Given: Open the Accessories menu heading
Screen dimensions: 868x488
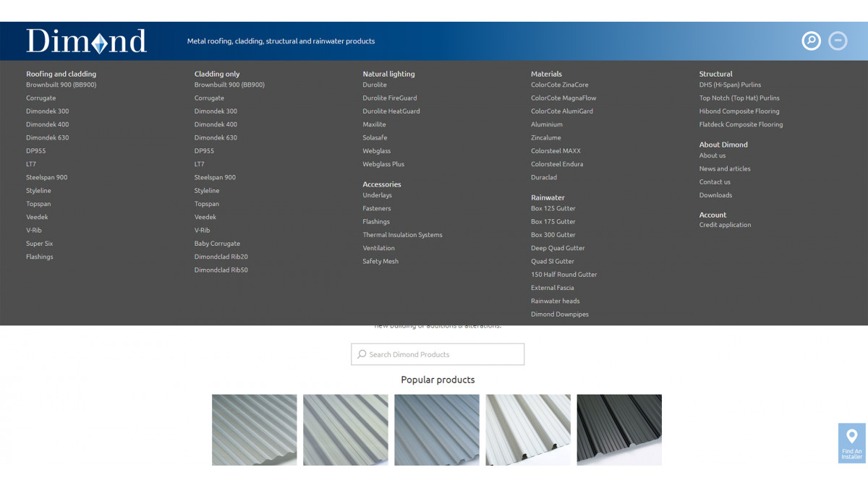Looking at the screenshot, I should click(x=382, y=184).
